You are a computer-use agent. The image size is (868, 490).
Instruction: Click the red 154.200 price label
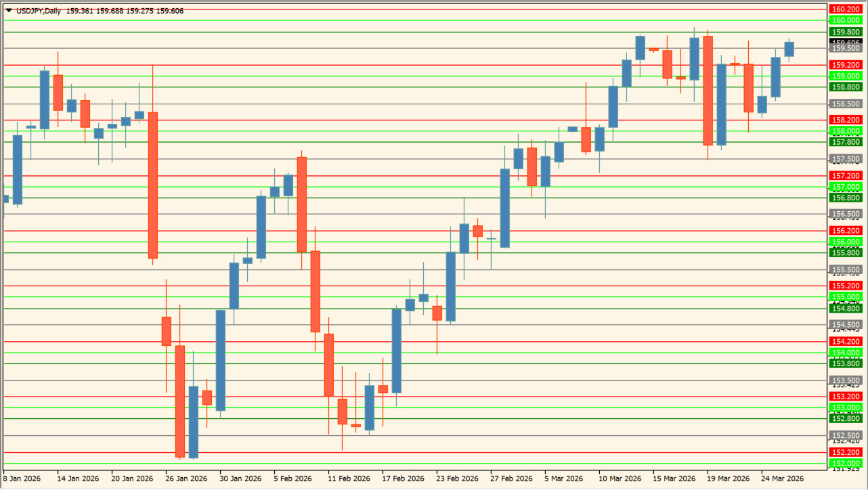[846, 342]
